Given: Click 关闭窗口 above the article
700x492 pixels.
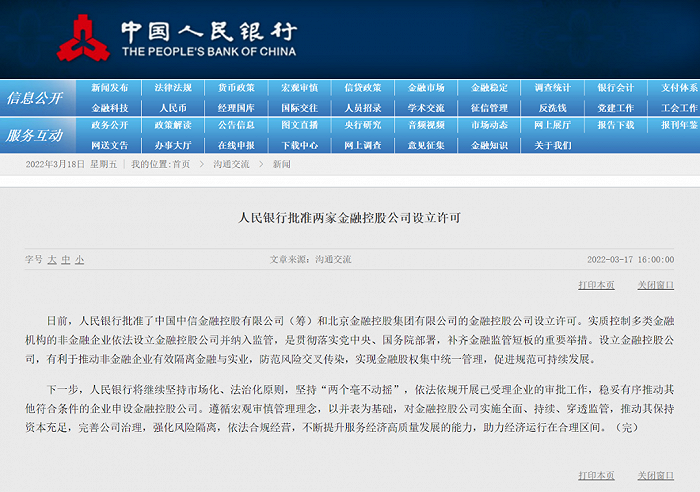Looking at the screenshot, I should (x=655, y=285).
